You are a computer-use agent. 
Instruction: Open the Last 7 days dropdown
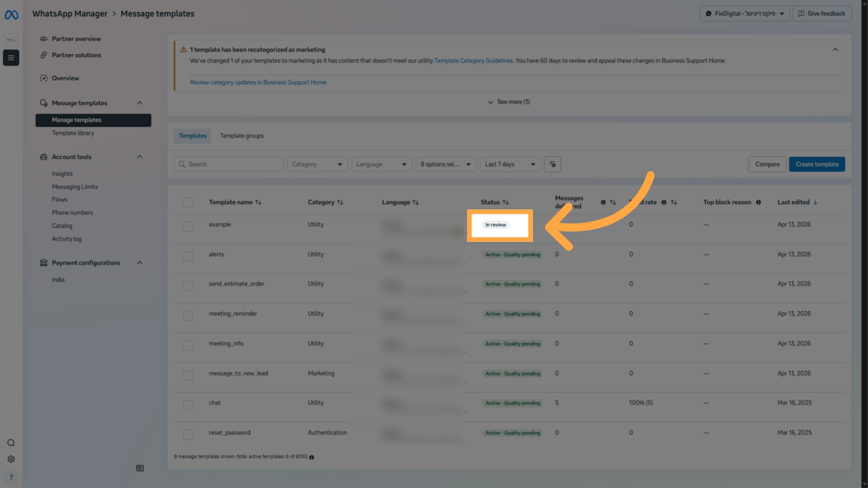(510, 164)
